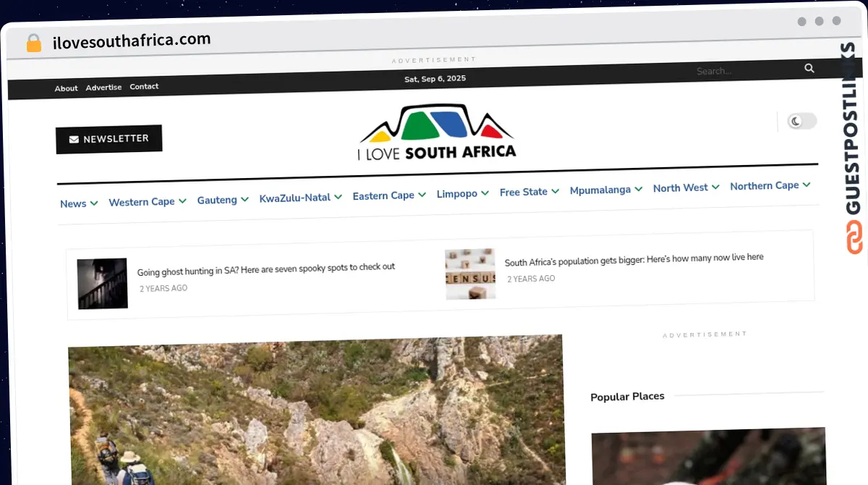Click the padlock icon in address bar
The width and height of the screenshot is (868, 485).
pyautogui.click(x=34, y=43)
